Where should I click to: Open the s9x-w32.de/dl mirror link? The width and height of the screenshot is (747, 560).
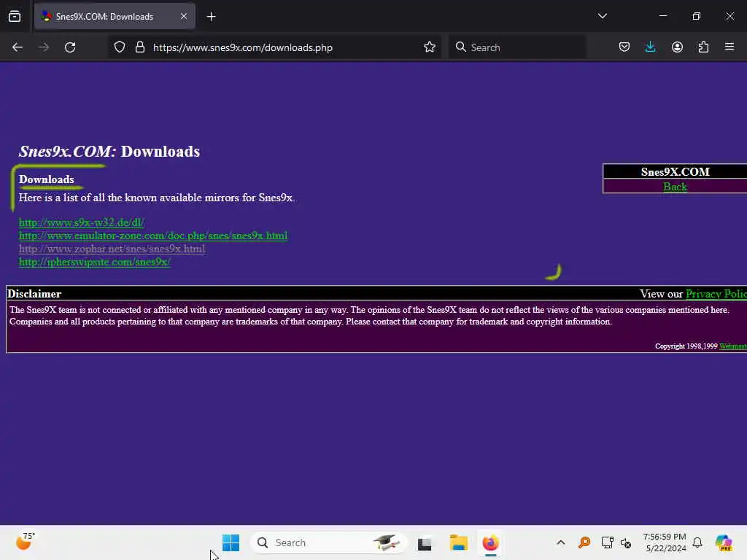point(82,222)
